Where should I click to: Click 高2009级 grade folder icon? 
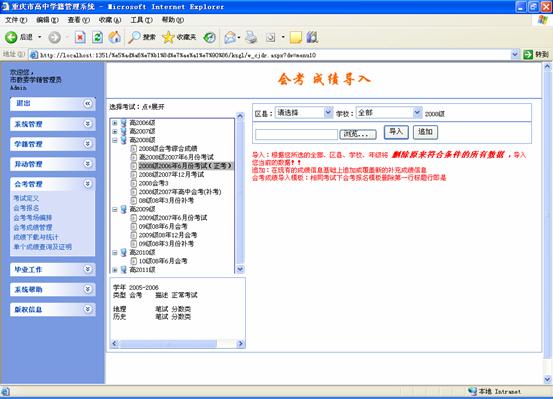pyautogui.click(x=123, y=209)
